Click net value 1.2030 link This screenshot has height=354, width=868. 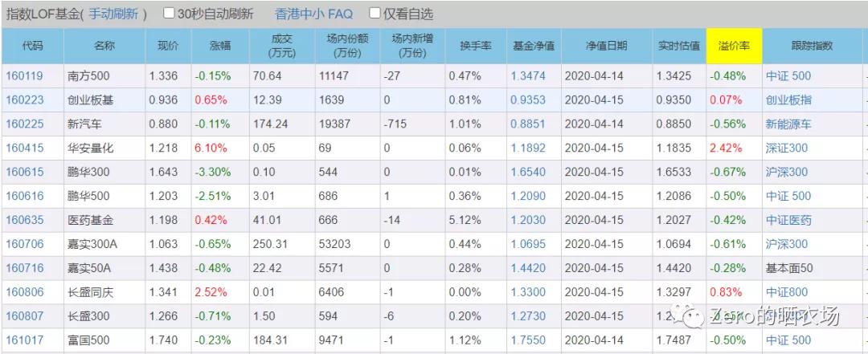pos(528,220)
